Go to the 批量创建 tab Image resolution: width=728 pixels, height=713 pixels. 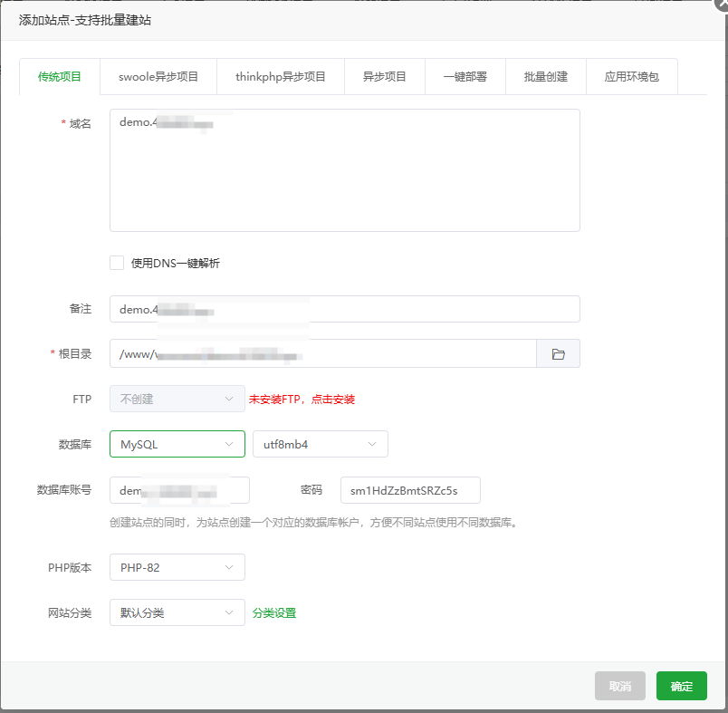point(546,77)
